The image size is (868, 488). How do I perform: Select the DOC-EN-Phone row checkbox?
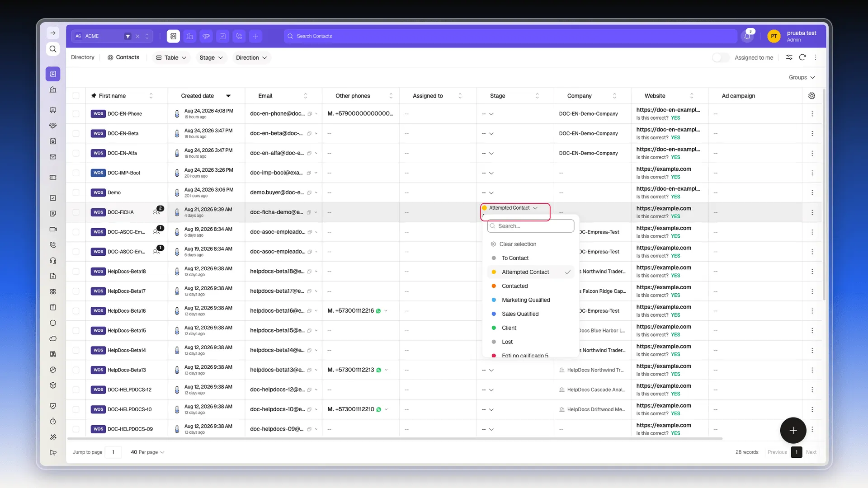pos(76,114)
